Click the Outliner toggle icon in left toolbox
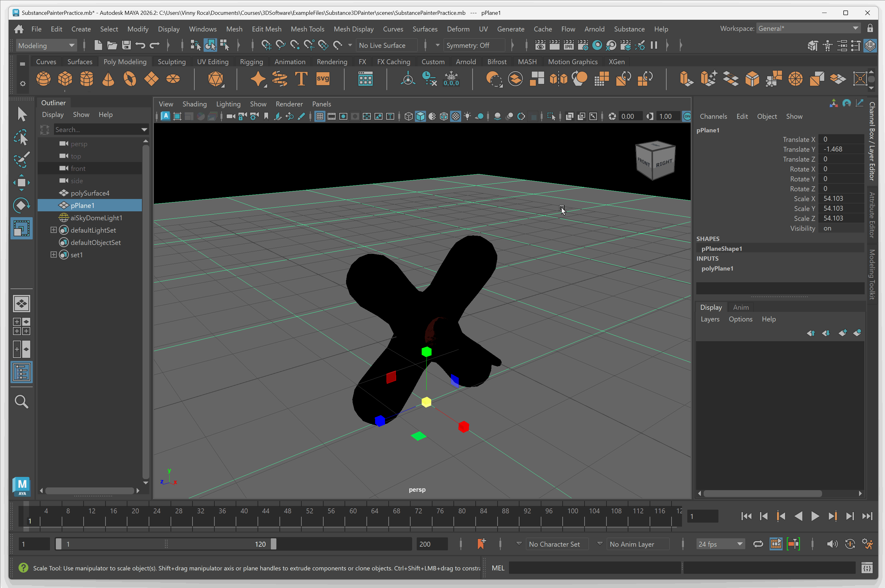 pos(21,372)
